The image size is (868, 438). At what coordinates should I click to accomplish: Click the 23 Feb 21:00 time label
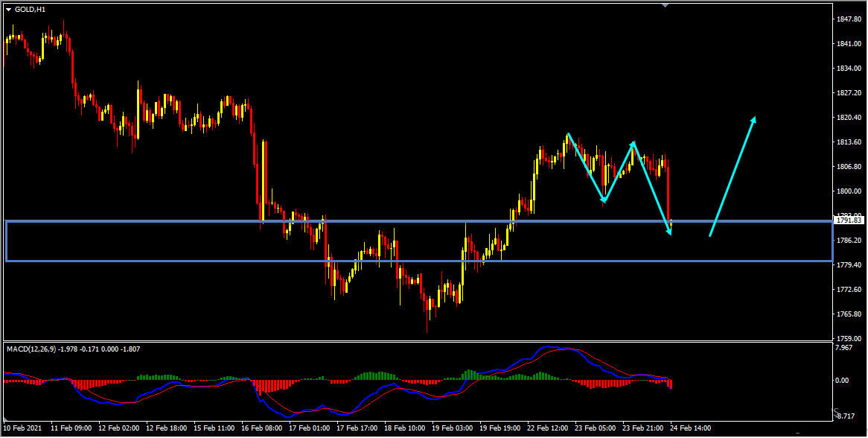point(643,428)
